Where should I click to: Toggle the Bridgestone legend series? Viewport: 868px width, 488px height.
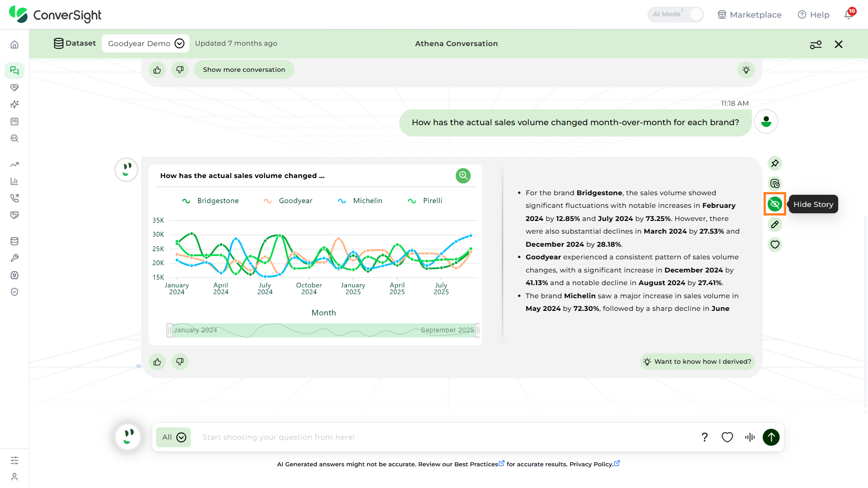[210, 201]
